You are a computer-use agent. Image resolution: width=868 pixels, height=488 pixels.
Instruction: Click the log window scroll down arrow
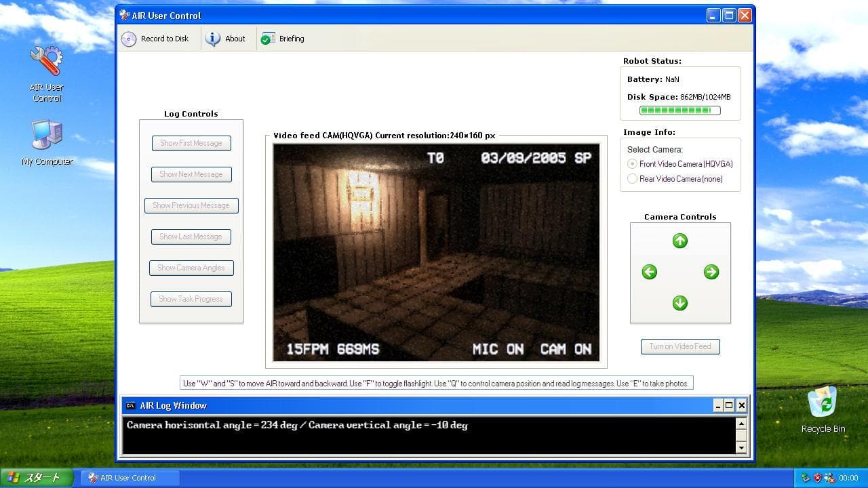pyautogui.click(x=741, y=447)
